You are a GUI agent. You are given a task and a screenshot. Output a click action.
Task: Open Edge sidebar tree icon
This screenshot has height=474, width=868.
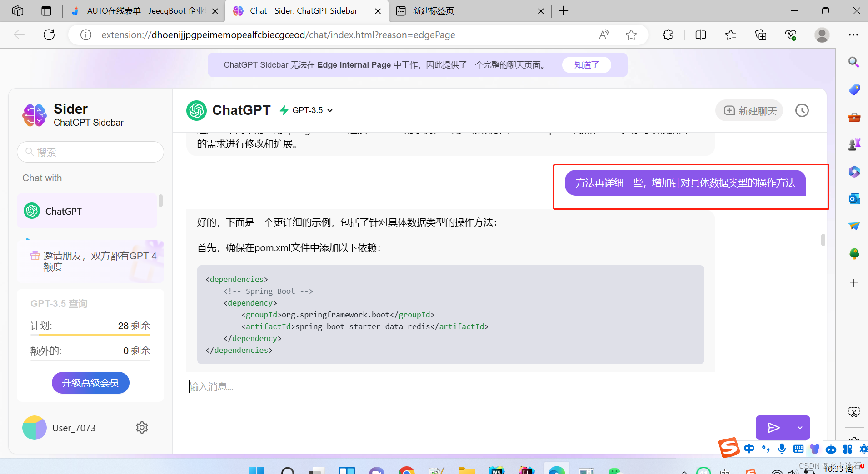pyautogui.click(x=854, y=253)
